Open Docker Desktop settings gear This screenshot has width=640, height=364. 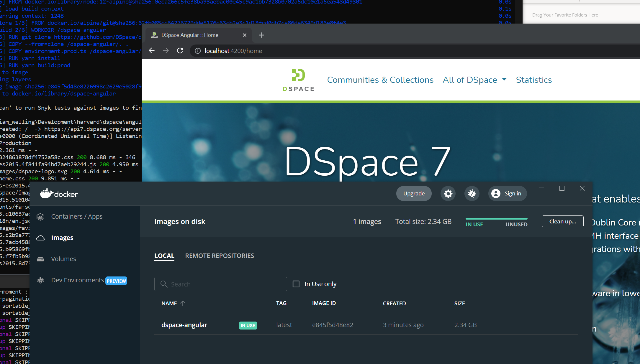pyautogui.click(x=448, y=193)
